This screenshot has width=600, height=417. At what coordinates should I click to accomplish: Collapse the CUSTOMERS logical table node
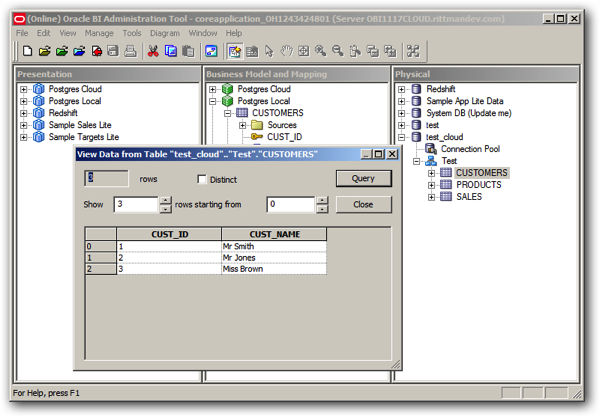(228, 113)
